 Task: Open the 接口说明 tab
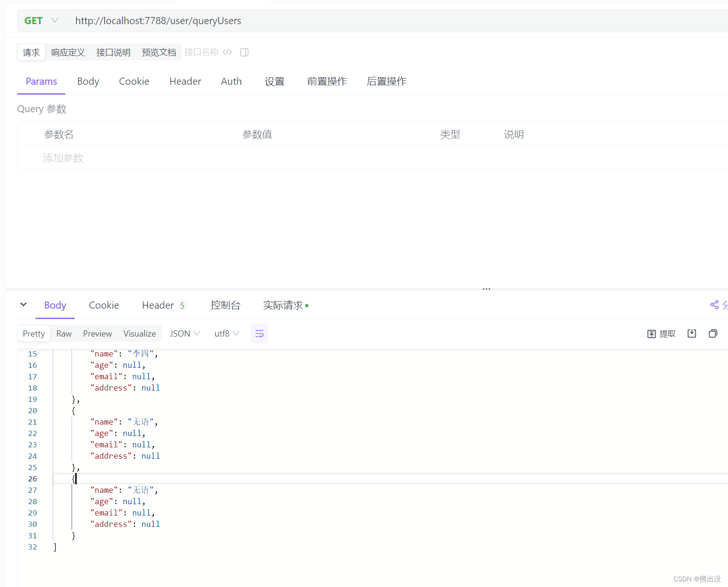[114, 52]
